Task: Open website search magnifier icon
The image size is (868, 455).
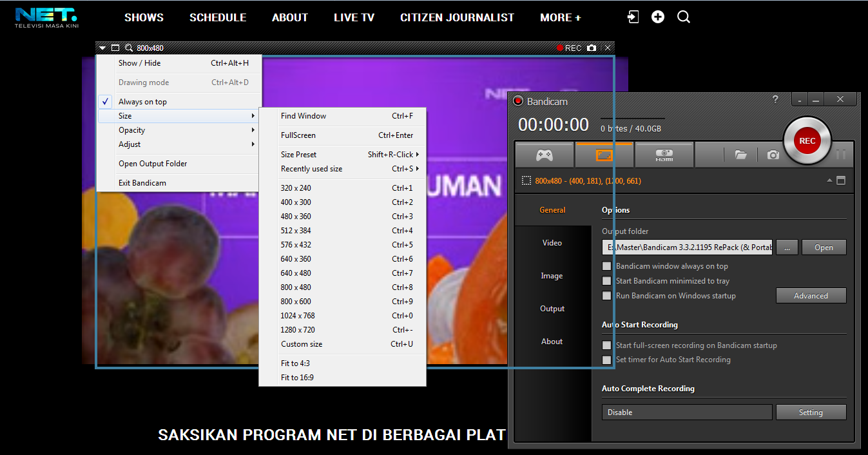Action: tap(684, 17)
